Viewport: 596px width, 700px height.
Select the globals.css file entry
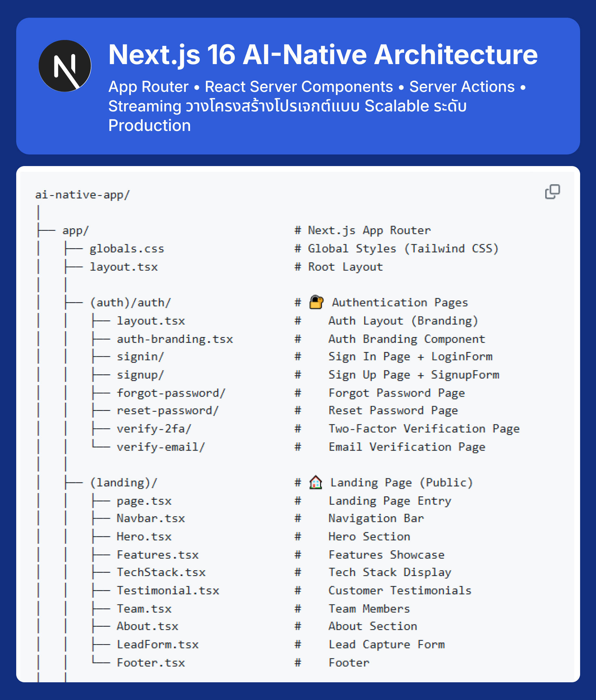(x=127, y=248)
